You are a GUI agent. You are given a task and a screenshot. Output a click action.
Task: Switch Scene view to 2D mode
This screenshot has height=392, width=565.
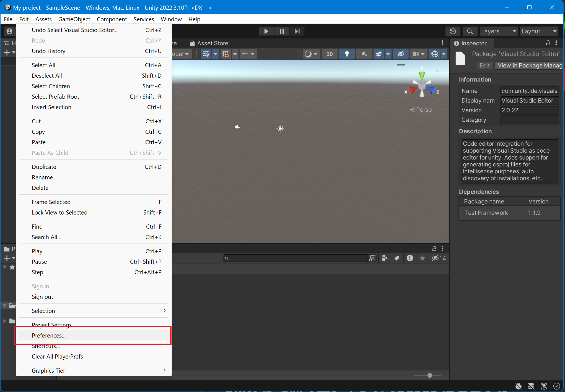(x=330, y=54)
